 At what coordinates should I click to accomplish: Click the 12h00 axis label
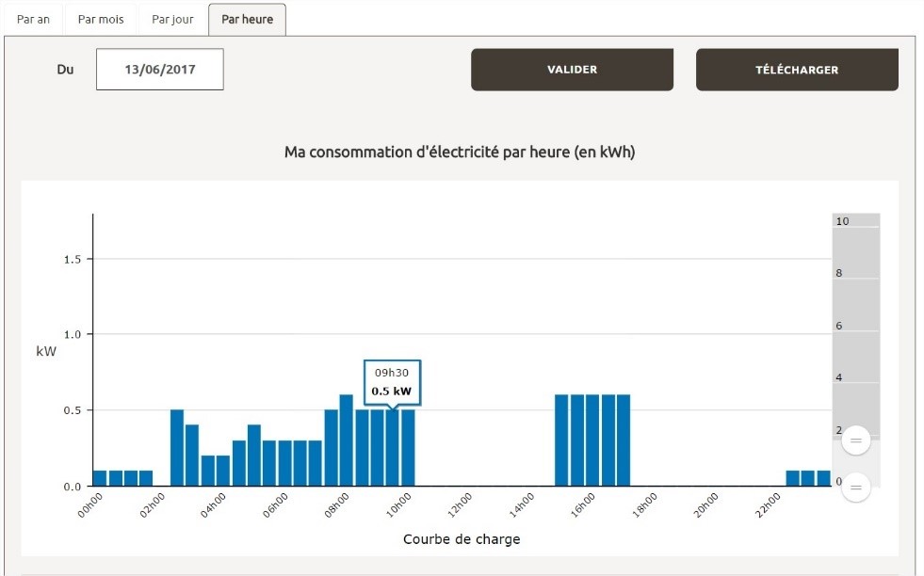461,505
